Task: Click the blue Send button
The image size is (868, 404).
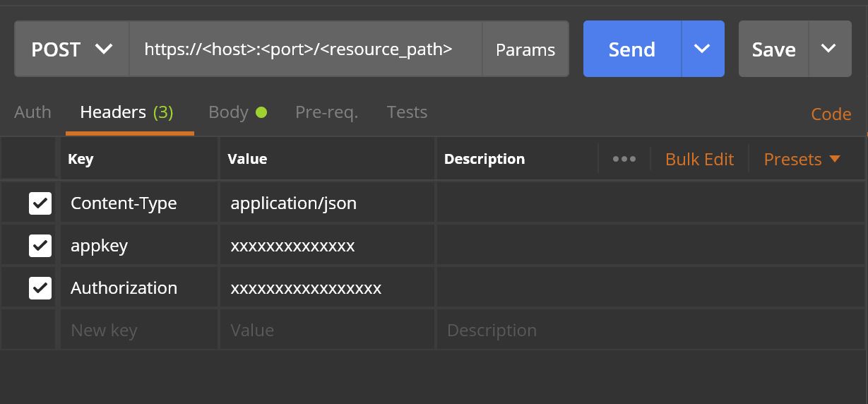Action: pyautogui.click(x=631, y=49)
